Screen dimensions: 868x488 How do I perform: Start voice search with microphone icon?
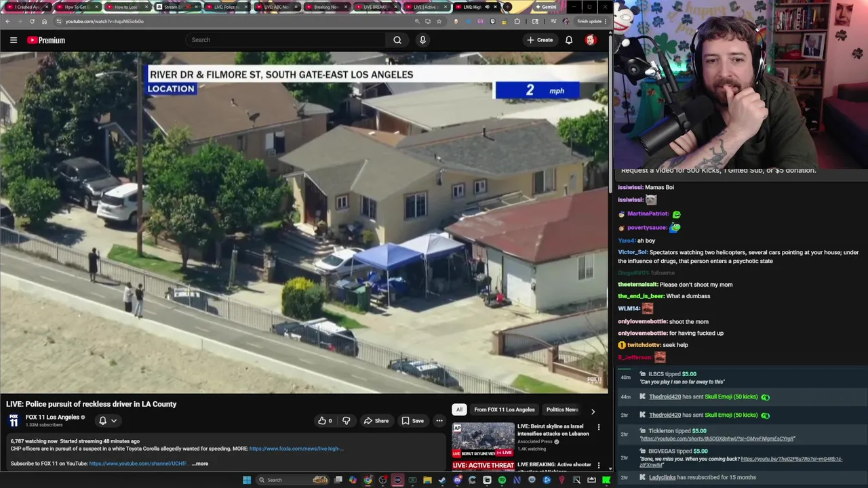[422, 40]
